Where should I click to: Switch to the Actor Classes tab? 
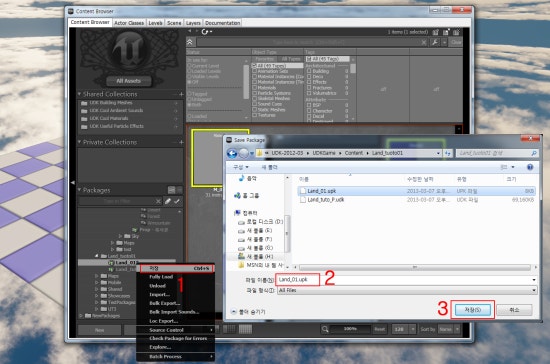(129, 23)
